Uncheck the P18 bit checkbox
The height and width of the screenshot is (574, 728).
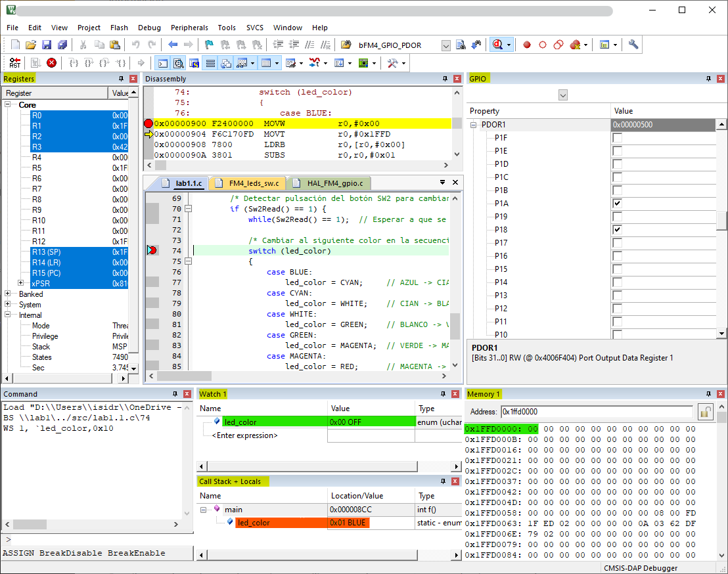617,230
